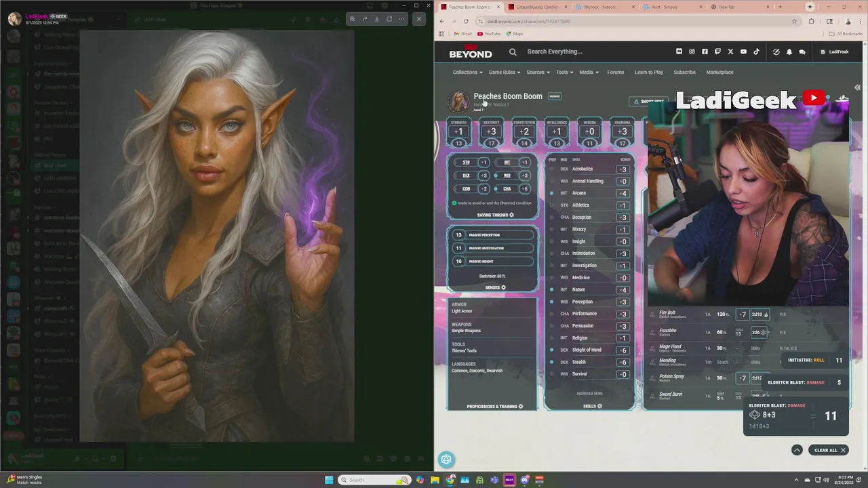This screenshot has width=868, height=488.
Task: Download the image in Discord viewer
Action: 377,19
